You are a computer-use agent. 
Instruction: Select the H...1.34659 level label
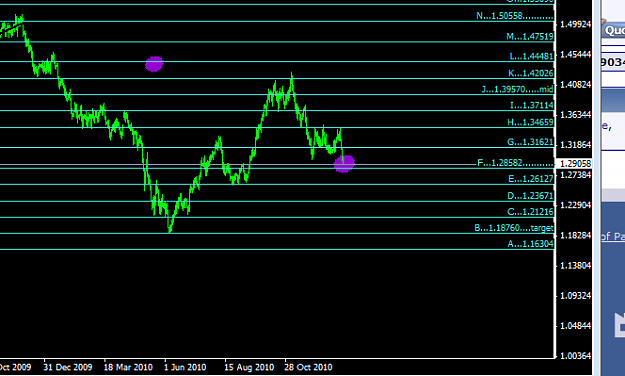coord(530,122)
